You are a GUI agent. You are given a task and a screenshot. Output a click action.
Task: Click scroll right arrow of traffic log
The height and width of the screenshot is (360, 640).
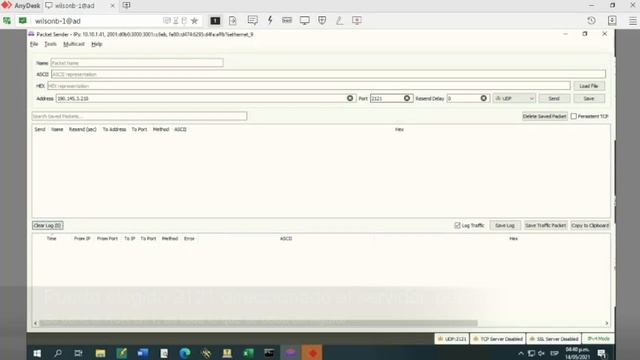click(607, 323)
